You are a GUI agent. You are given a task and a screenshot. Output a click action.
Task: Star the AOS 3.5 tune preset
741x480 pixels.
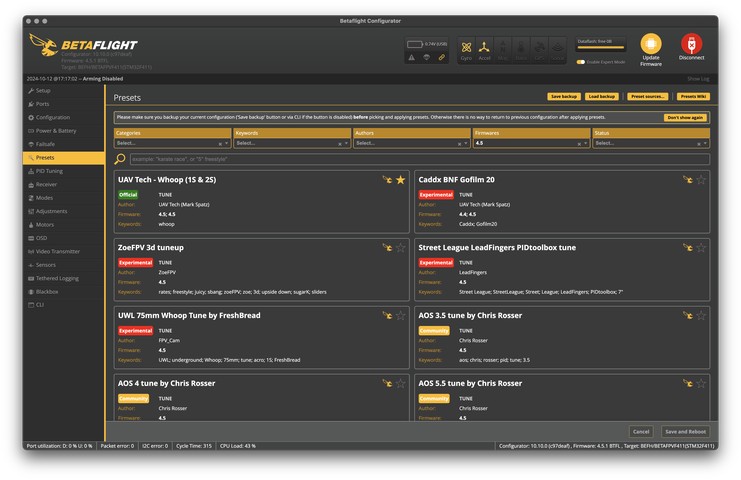701,316
